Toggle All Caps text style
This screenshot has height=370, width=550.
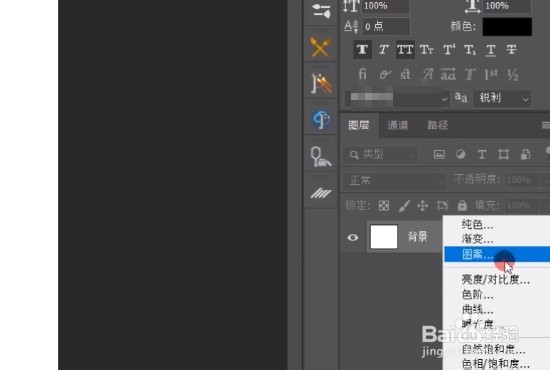tap(405, 49)
